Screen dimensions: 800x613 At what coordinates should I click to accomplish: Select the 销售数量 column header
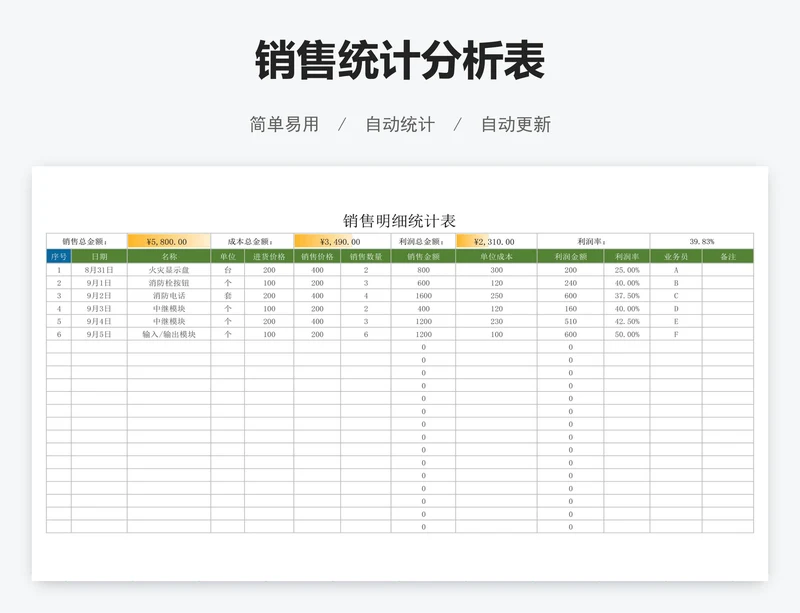pos(366,256)
